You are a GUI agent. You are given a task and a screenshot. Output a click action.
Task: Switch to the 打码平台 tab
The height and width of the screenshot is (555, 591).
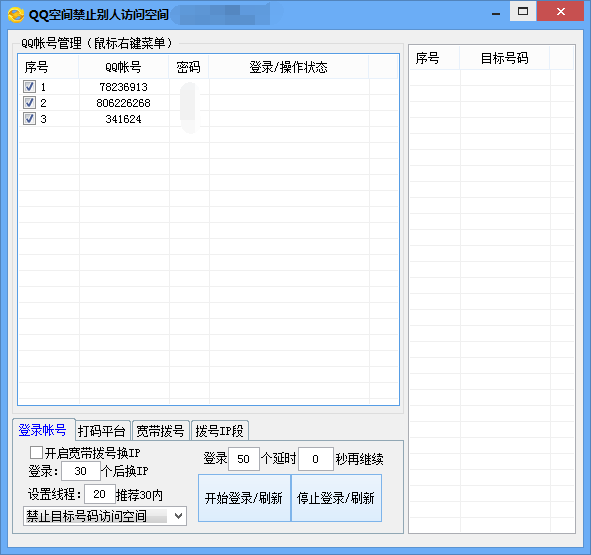[x=102, y=431]
